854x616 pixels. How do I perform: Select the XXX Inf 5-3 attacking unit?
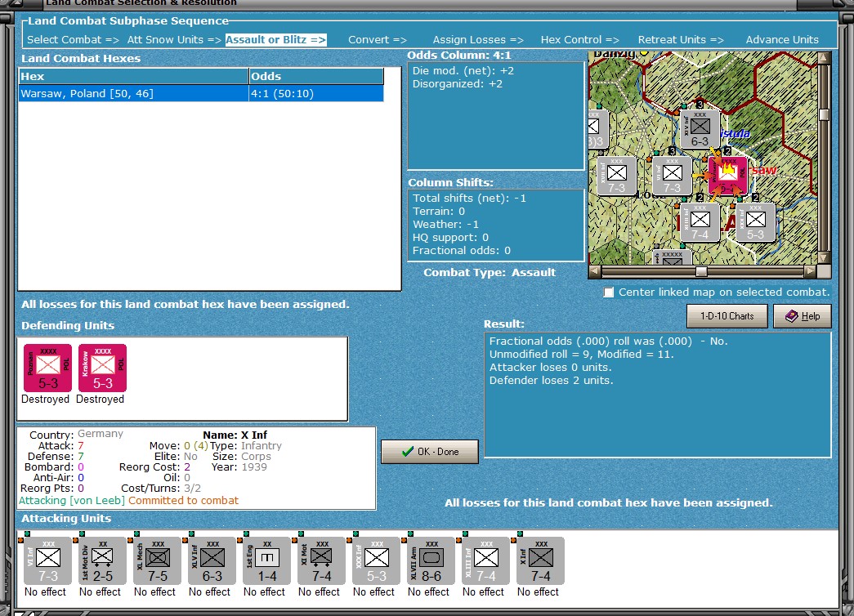tap(377, 561)
